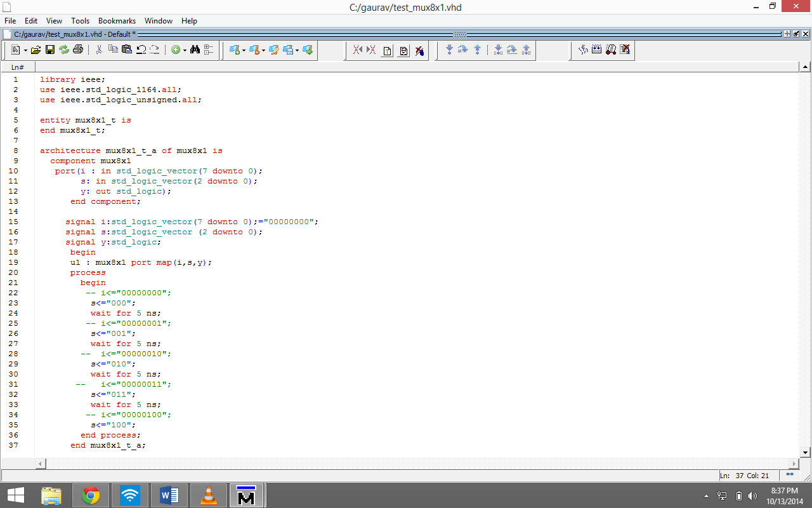812x508 pixels.
Task: Click the Jump to Bookmark flag arrow icon
Action: coord(308,50)
